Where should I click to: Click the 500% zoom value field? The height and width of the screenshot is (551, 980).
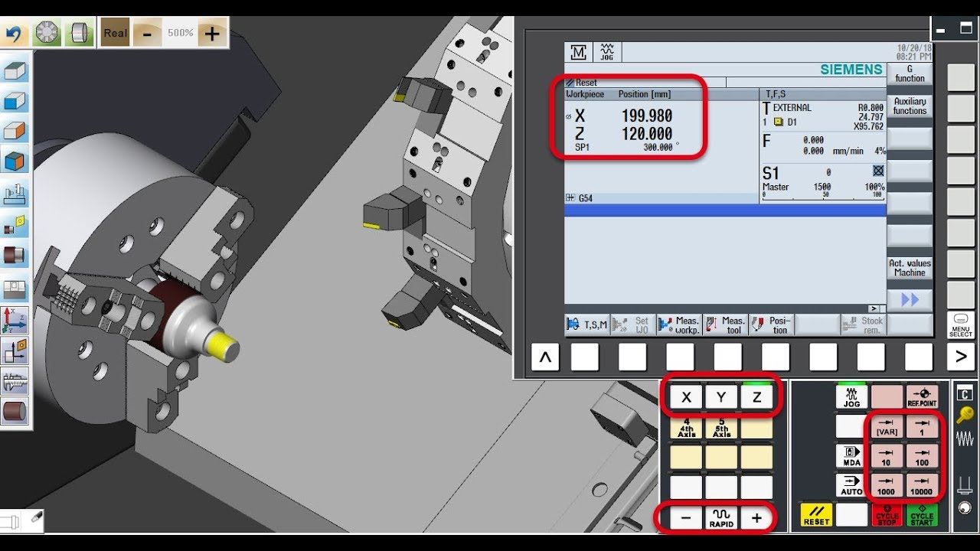coord(180,34)
